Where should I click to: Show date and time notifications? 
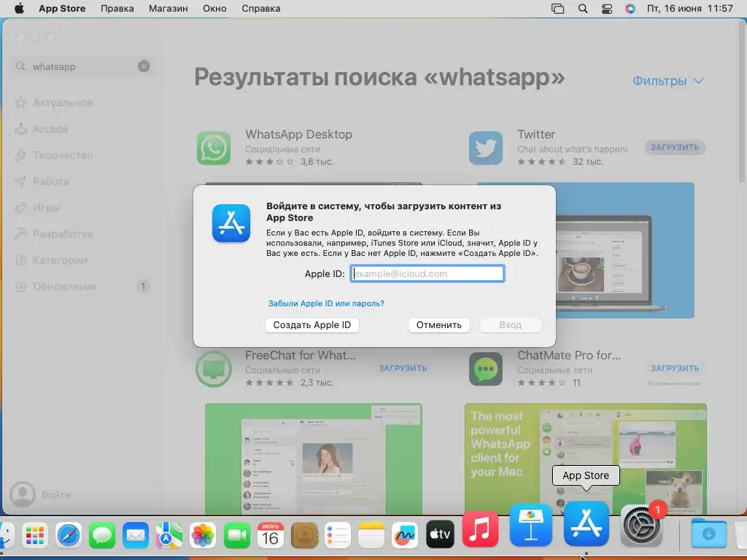click(690, 8)
